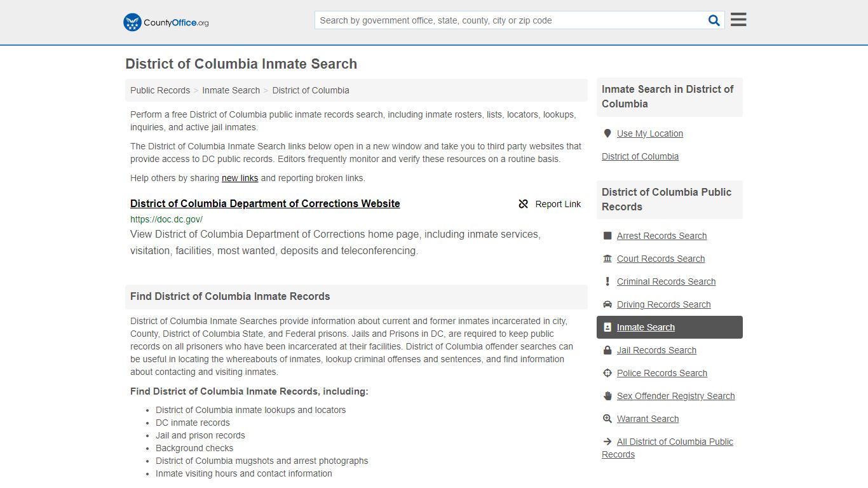
Task: Click the Inmate Search badge icon
Action: click(x=607, y=327)
